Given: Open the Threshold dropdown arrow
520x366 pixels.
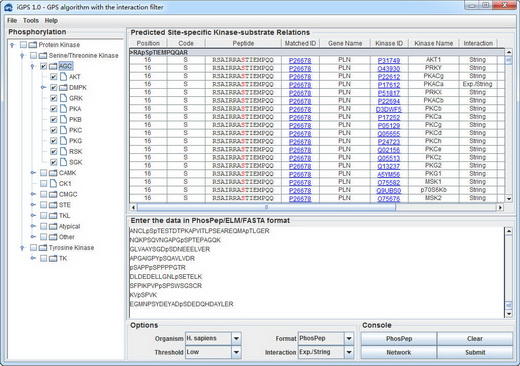Looking at the screenshot, I should pos(236,352).
